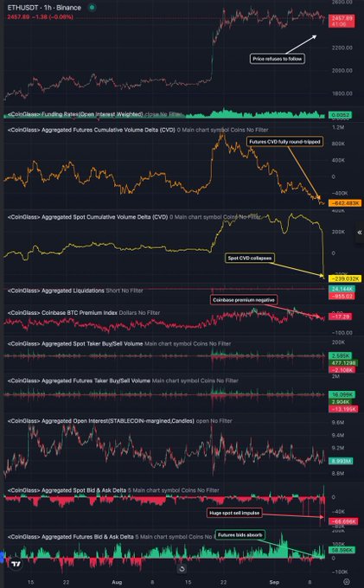Click the 0.0052 funding rate value label
The height and width of the screenshot is (588, 364).
coord(341,115)
